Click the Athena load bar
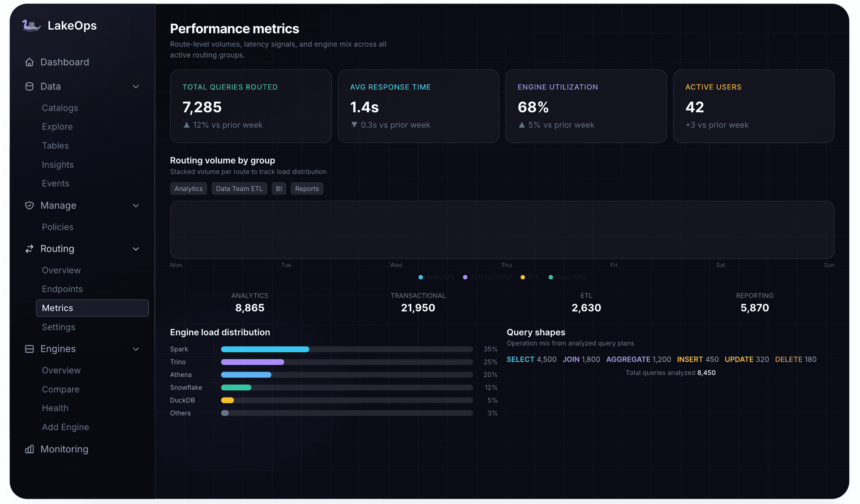 click(347, 375)
